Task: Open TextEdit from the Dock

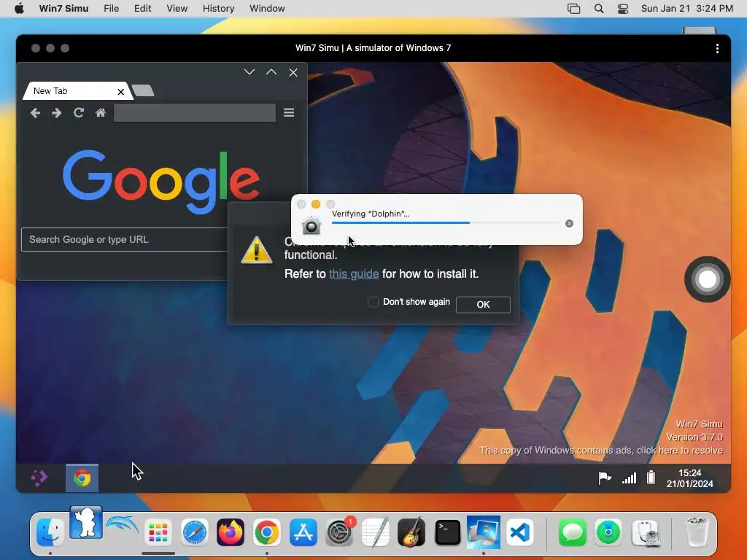Action: [376, 532]
